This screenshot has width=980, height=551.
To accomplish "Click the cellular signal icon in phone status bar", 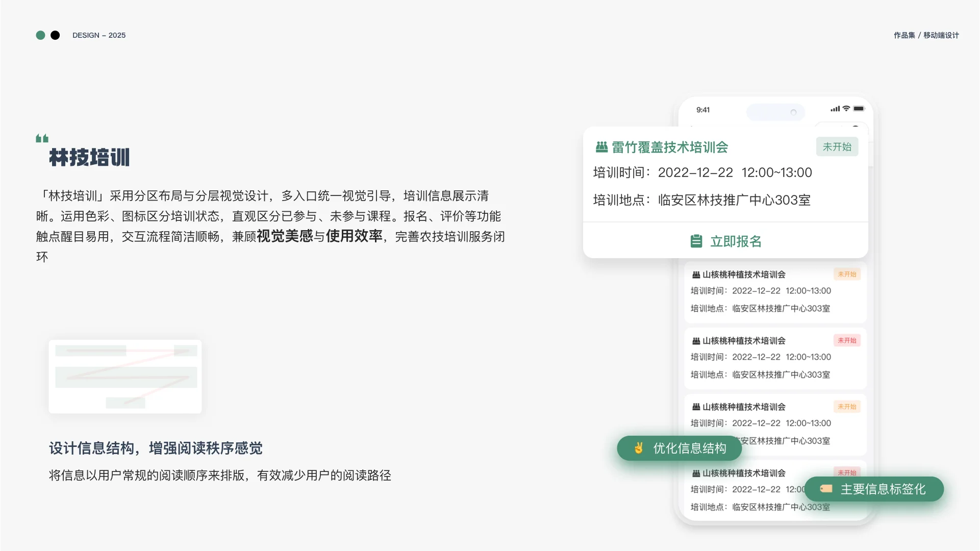I will pyautogui.click(x=835, y=109).
